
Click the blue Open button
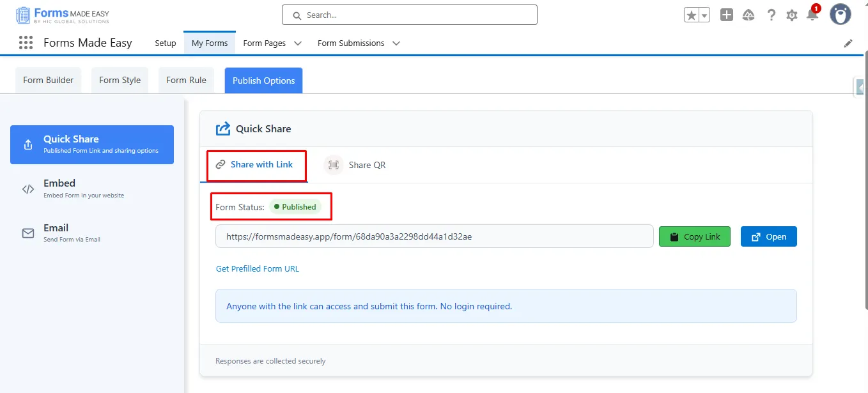pos(768,236)
